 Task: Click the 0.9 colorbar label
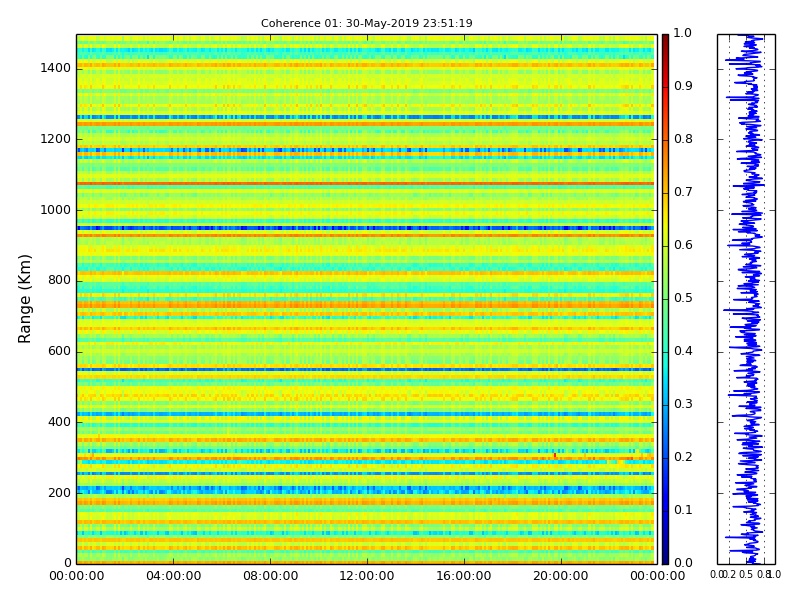coord(683,86)
